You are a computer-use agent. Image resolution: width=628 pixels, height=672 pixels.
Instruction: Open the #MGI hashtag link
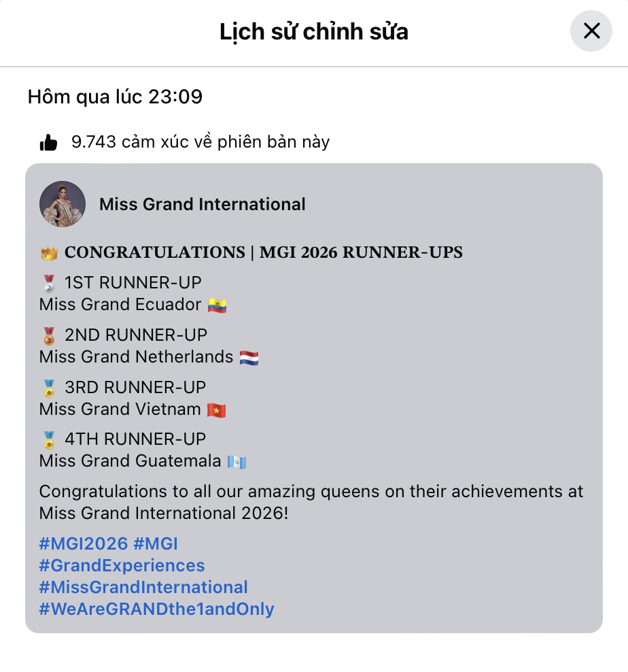pos(156,544)
